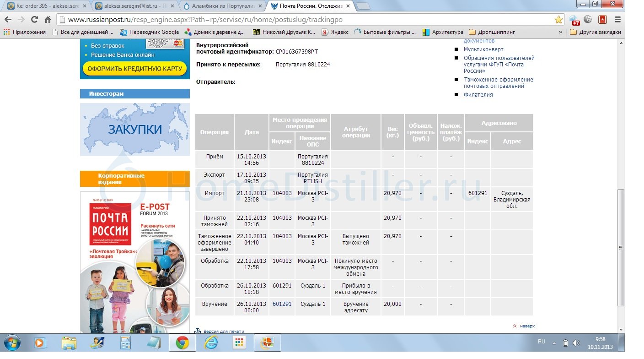Click 'Суздаль, Владимирская обл.' address cell
This screenshot has height=359, width=644.
click(512, 200)
